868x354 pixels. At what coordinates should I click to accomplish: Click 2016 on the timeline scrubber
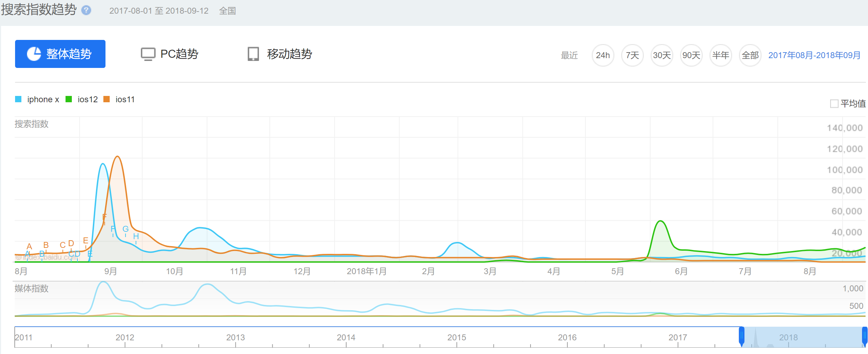567,338
